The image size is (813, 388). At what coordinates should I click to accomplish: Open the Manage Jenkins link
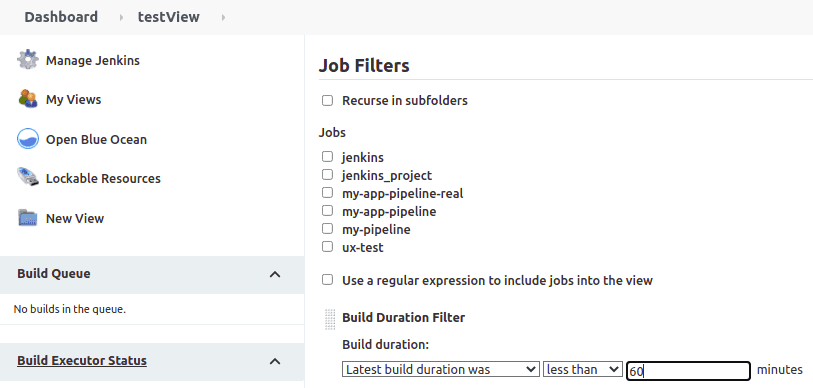coord(93,61)
